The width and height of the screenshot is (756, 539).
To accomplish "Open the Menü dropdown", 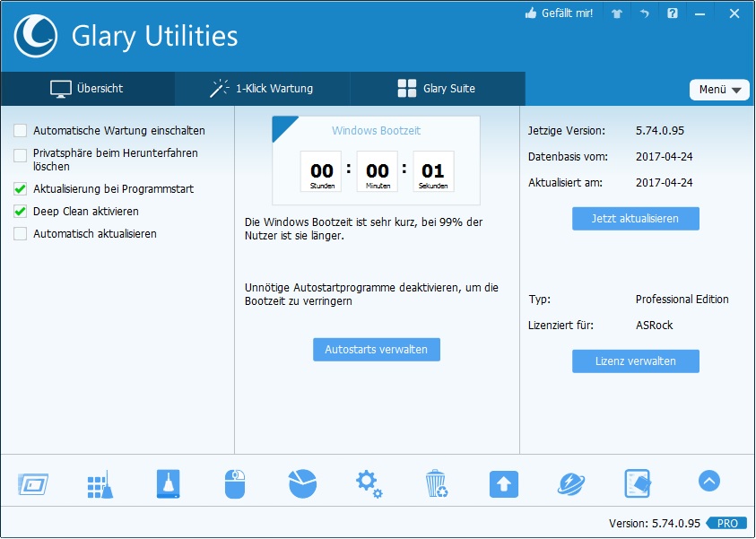I will 719,90.
